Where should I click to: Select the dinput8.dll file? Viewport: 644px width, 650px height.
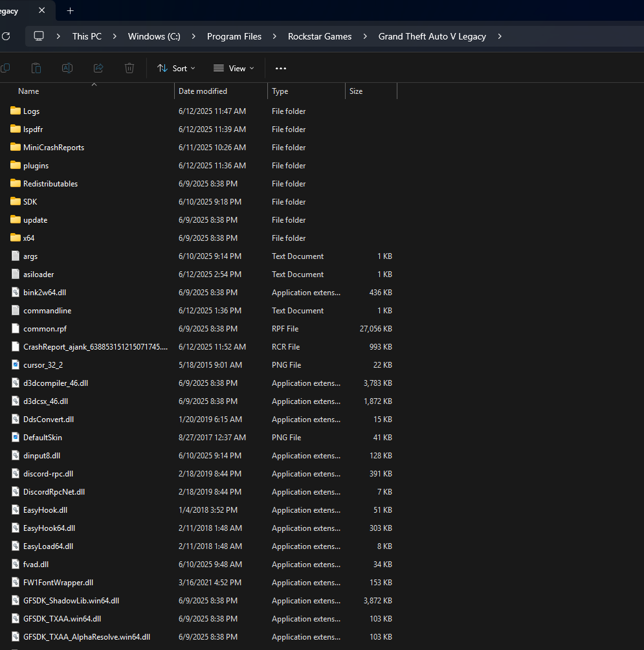(x=41, y=455)
